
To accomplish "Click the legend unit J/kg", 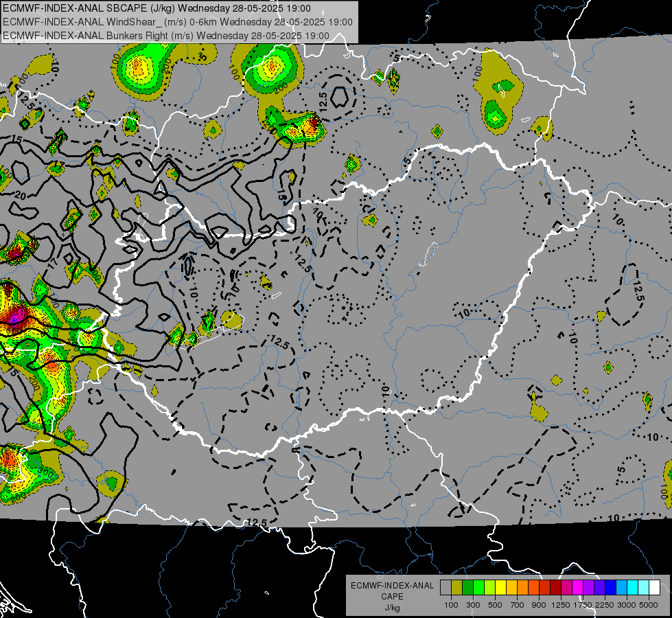I will tap(392, 608).
